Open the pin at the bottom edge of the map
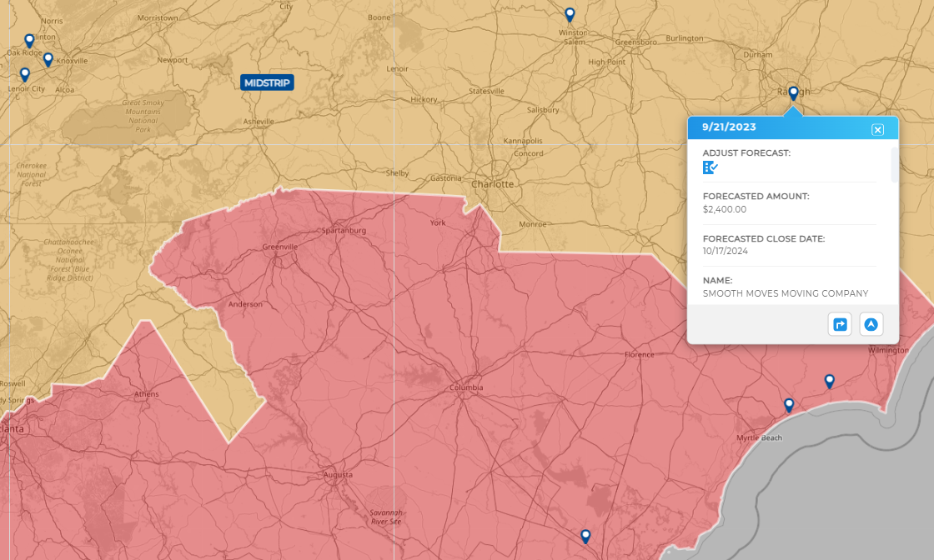 pyautogui.click(x=585, y=536)
